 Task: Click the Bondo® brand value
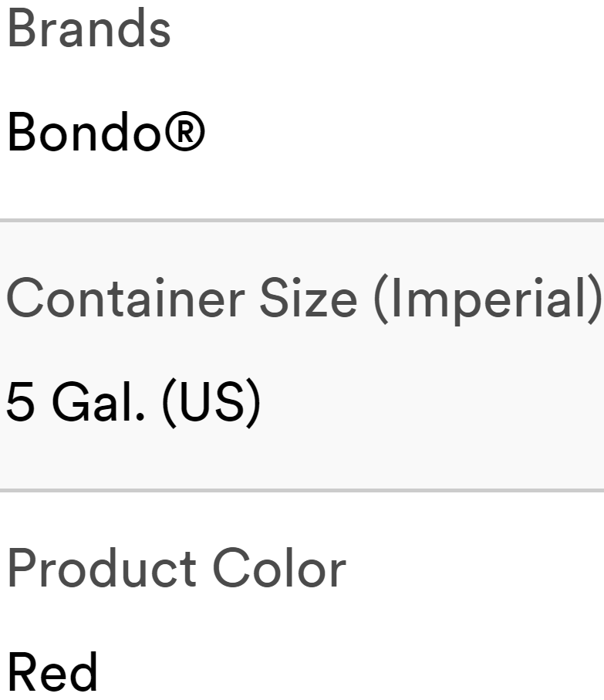106,132
